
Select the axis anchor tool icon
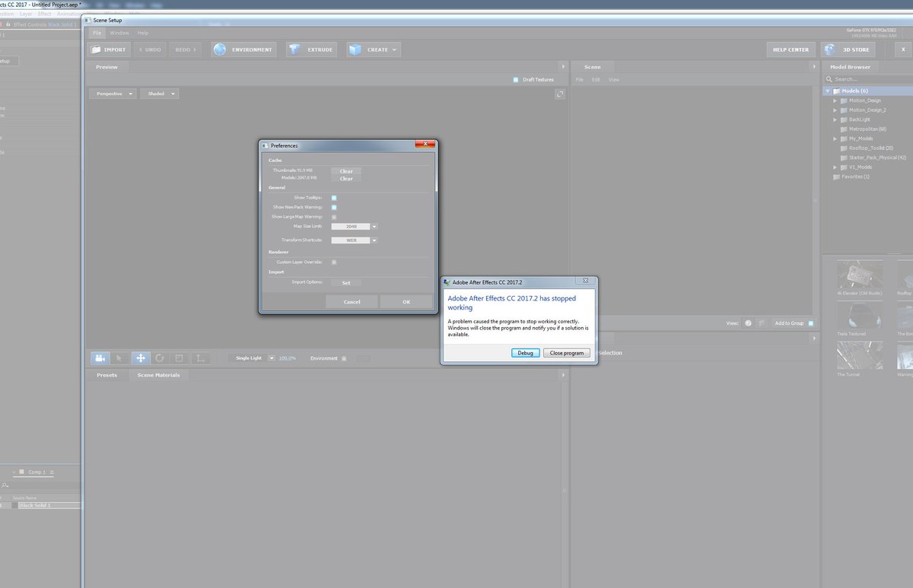200,358
